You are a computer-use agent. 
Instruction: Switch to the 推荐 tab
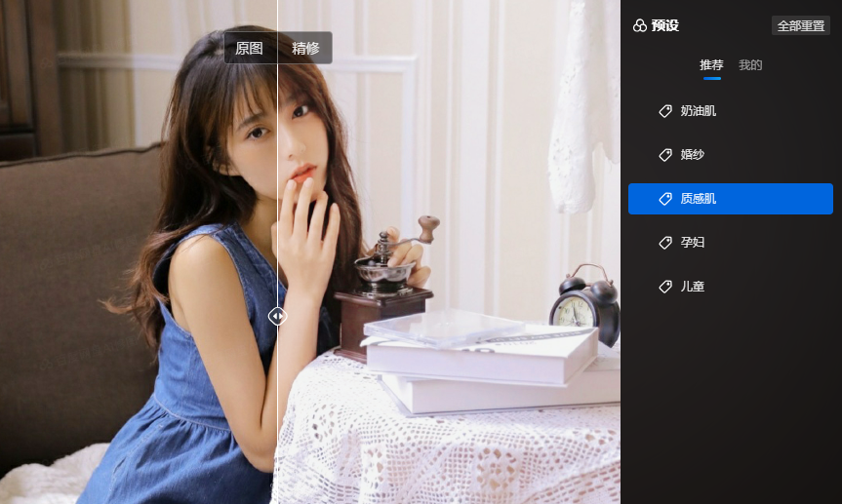pyautogui.click(x=711, y=65)
